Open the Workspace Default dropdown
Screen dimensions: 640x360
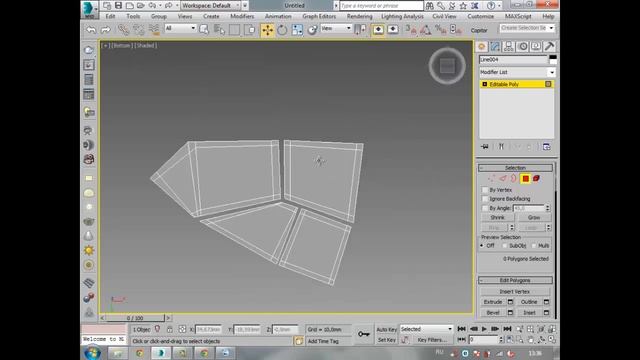[x=211, y=6]
